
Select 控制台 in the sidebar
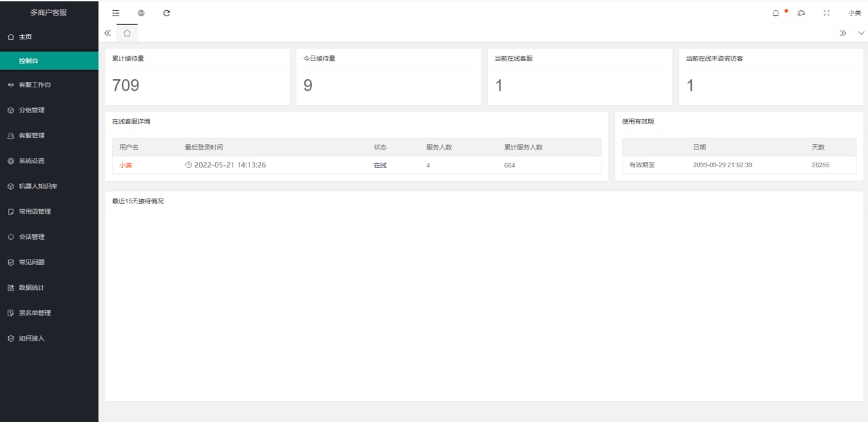[28, 60]
